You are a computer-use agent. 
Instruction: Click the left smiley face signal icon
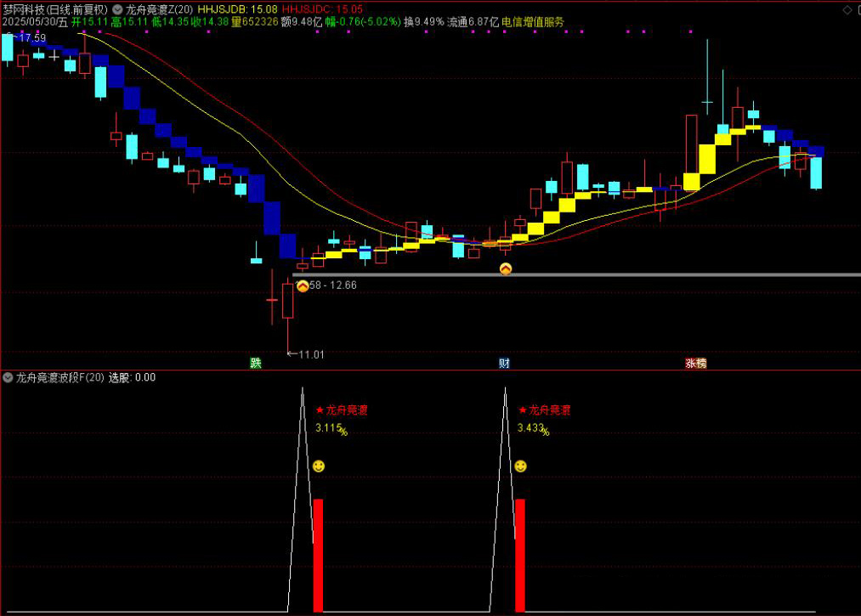(319, 466)
